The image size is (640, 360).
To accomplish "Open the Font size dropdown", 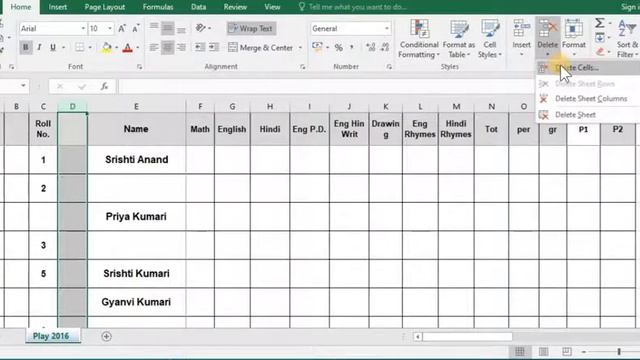I will (x=110, y=29).
